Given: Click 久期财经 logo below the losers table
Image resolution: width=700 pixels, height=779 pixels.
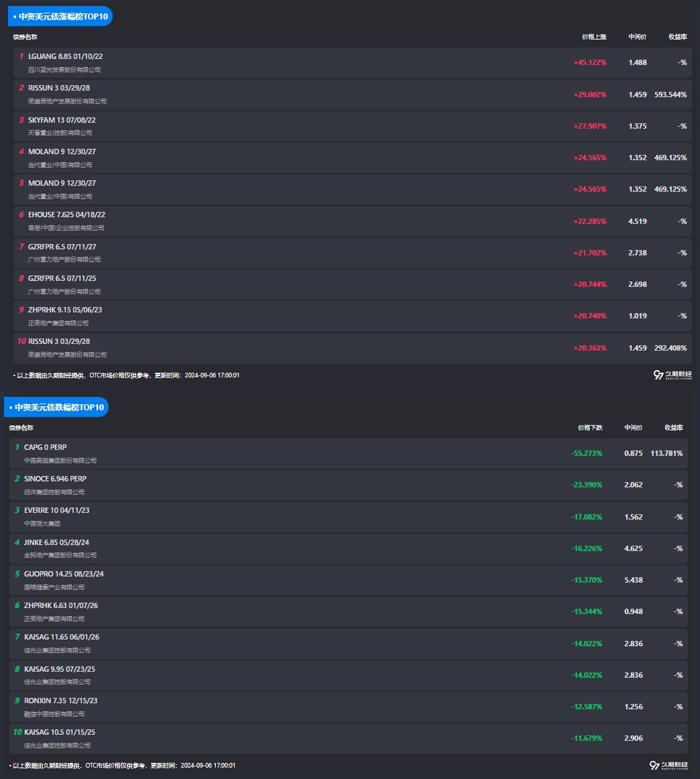Looking at the screenshot, I should tap(668, 765).
